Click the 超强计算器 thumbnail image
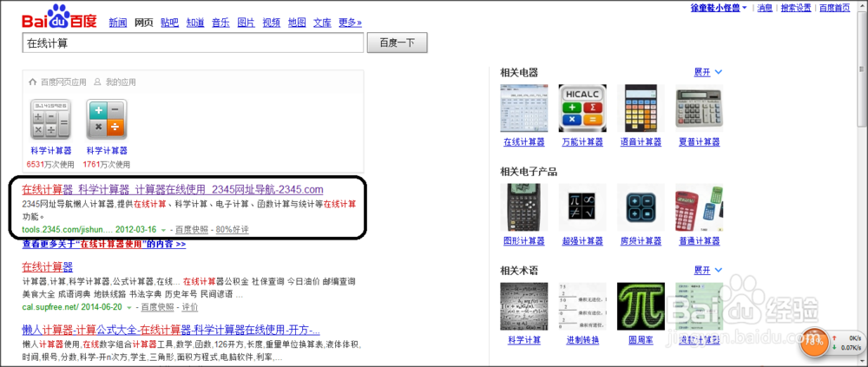Screen dimensions: 868x367 tap(582, 207)
